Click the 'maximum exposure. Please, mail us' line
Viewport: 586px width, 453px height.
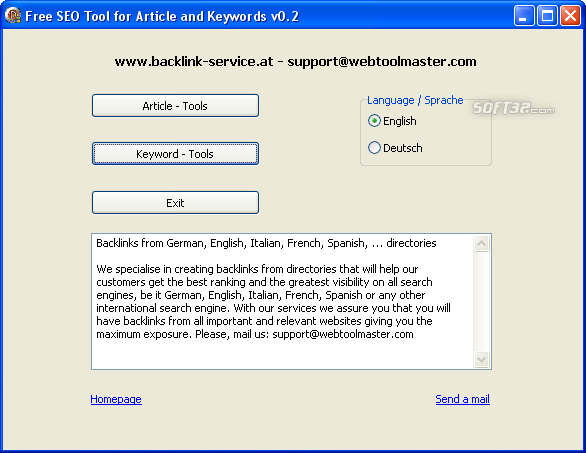click(x=255, y=334)
